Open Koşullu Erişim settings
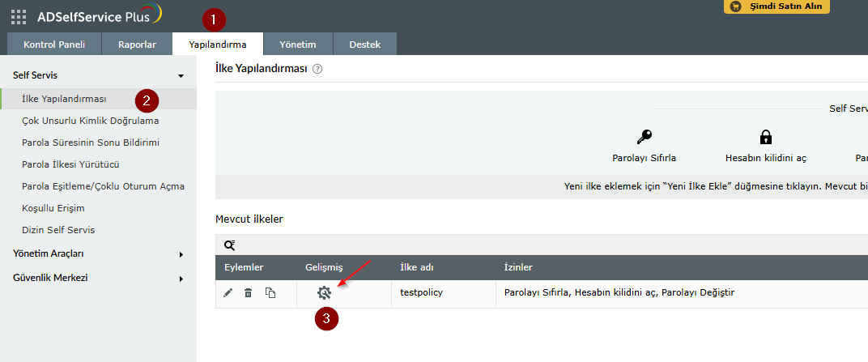The image size is (868, 362). point(53,208)
